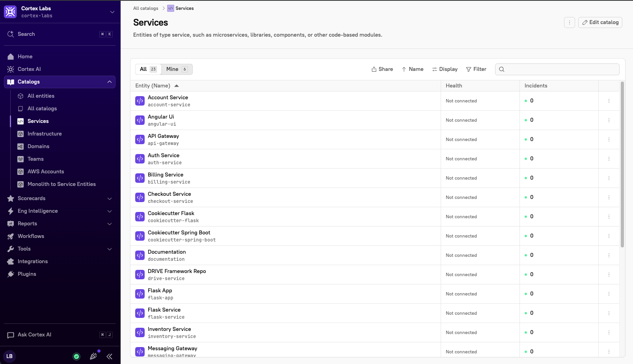Open the Plugins page
This screenshot has height=364, width=633.
click(x=60, y=274)
